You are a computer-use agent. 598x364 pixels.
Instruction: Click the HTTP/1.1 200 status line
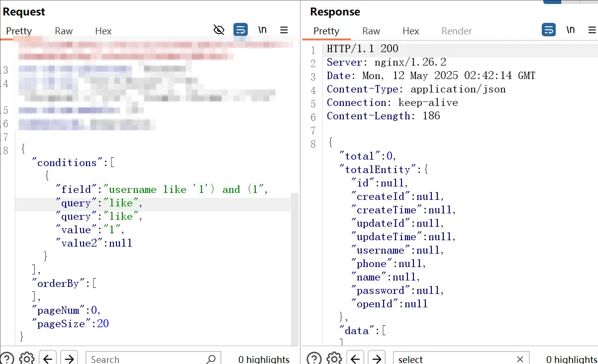pos(363,49)
